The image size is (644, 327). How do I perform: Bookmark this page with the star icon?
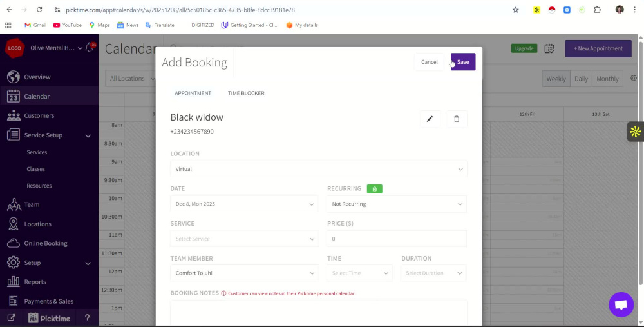click(516, 10)
